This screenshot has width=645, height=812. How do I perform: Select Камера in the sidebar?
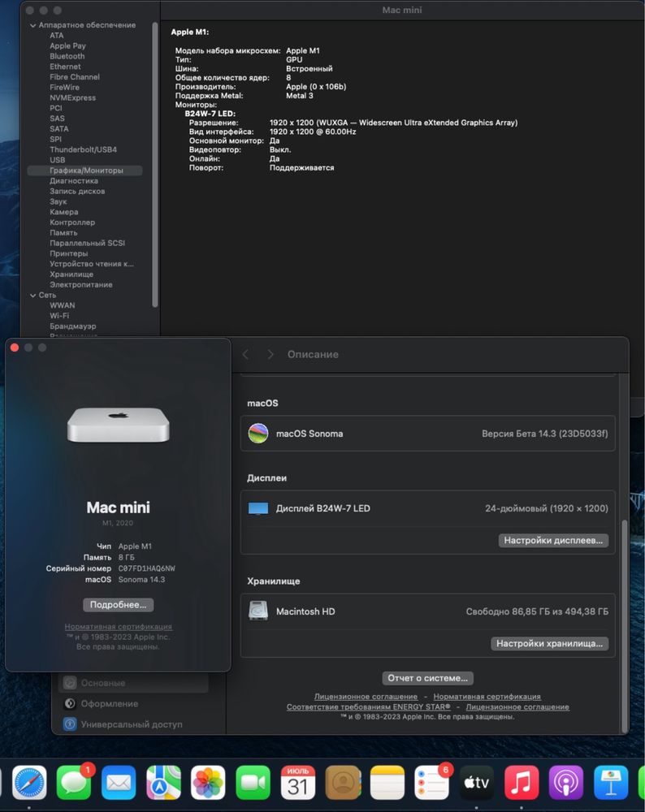[63, 212]
